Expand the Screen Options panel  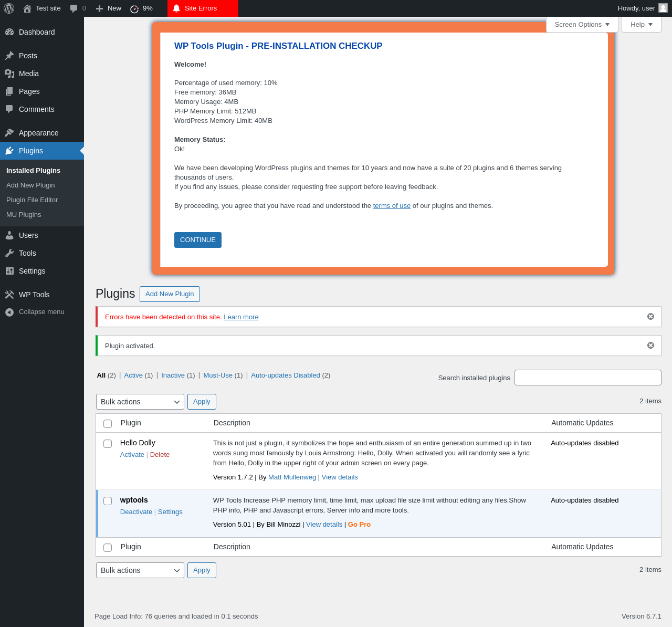click(x=582, y=25)
